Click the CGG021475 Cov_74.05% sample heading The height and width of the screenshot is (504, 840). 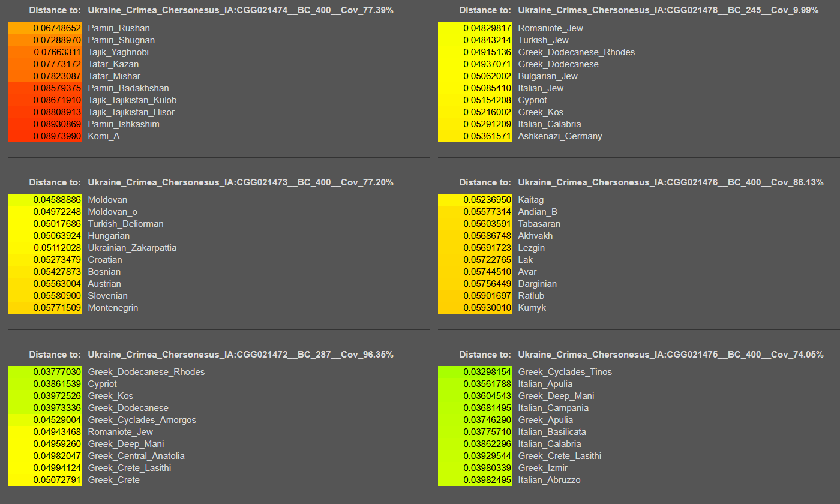coord(671,355)
